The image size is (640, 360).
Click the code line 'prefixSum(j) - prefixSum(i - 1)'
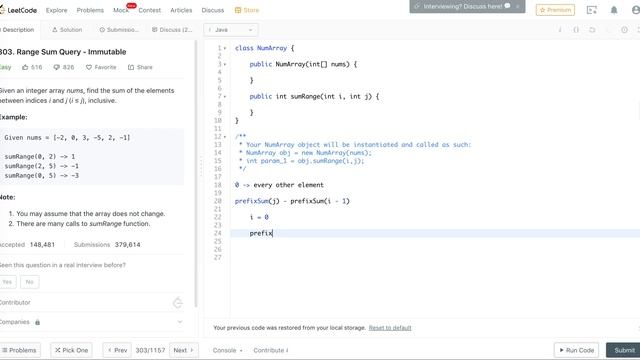(292, 201)
